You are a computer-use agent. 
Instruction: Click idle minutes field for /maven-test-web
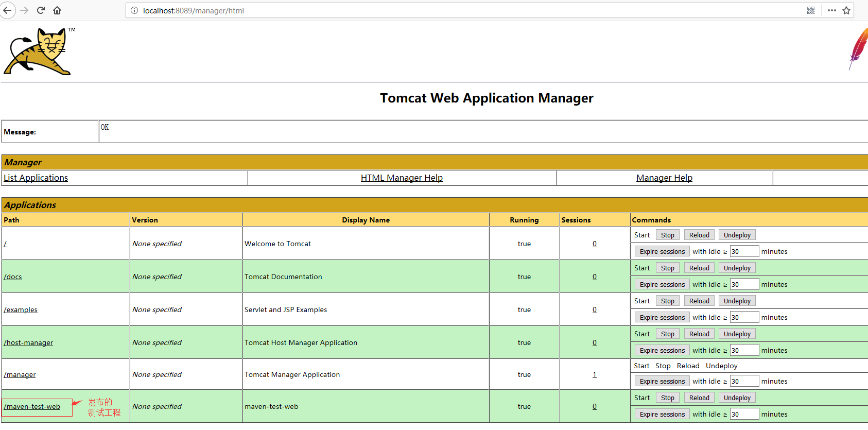pos(744,414)
